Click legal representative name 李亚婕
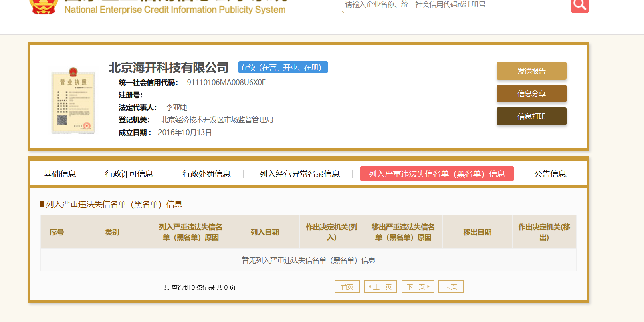Image resolution: width=644 pixels, height=322 pixels. pos(176,107)
